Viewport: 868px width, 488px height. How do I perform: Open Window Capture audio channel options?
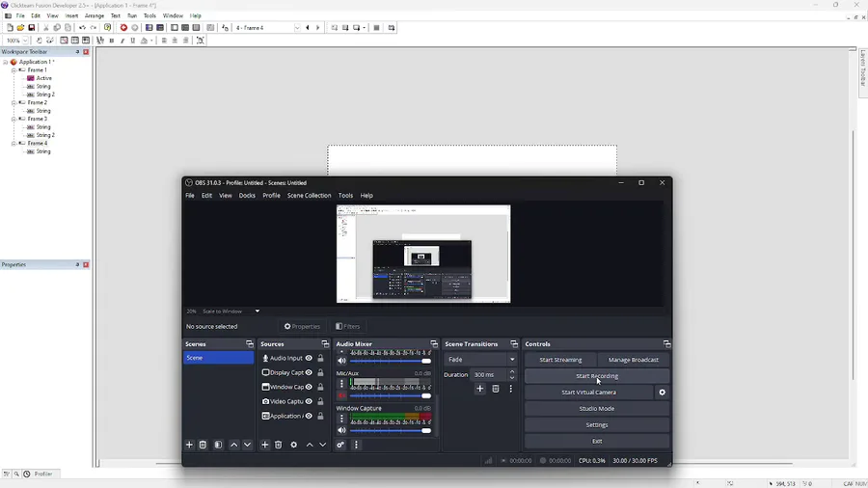pos(341,419)
